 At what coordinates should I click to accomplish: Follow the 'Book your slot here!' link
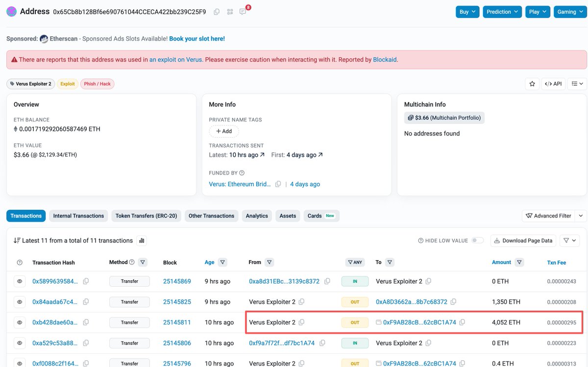pyautogui.click(x=197, y=39)
